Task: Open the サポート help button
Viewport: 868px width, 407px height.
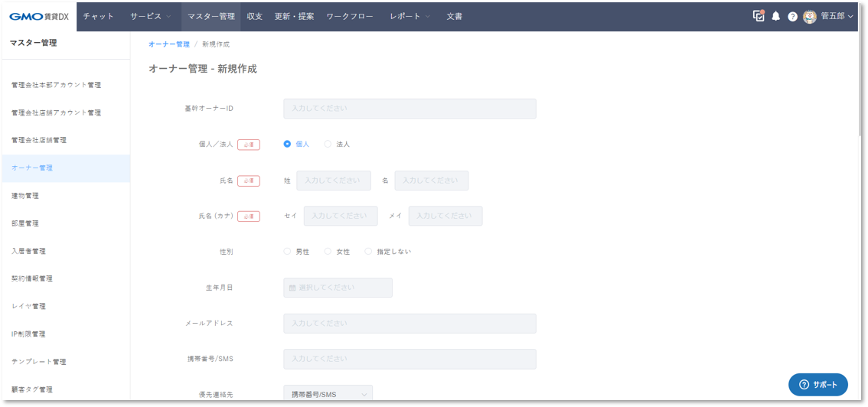Action: [x=817, y=385]
